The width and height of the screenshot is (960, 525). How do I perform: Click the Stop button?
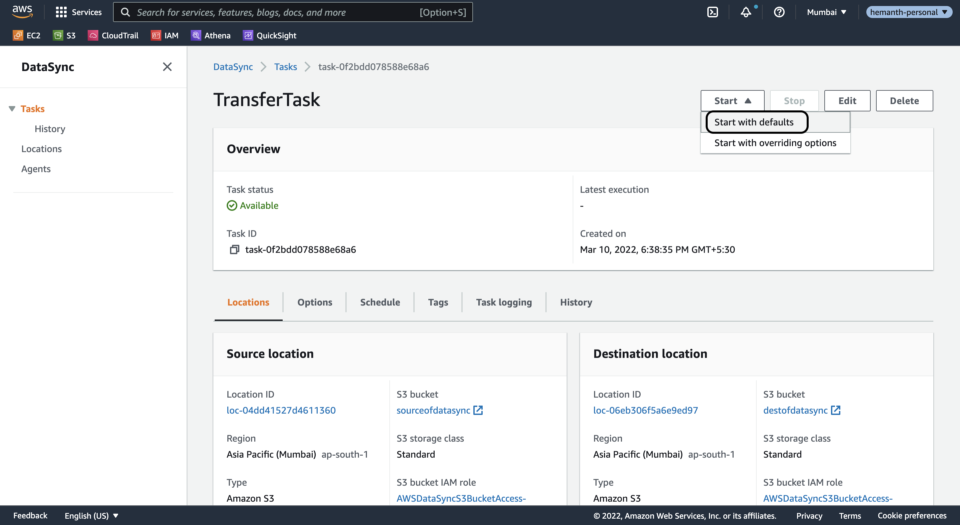(794, 101)
